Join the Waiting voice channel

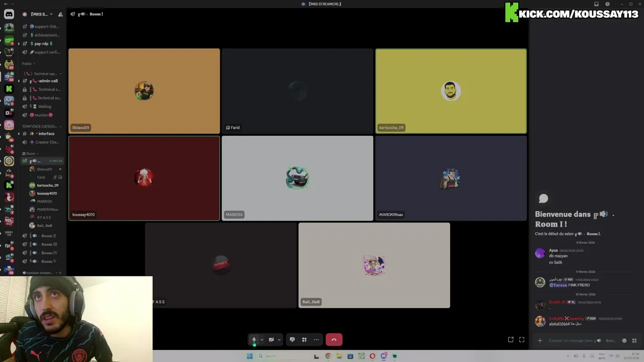41,107
